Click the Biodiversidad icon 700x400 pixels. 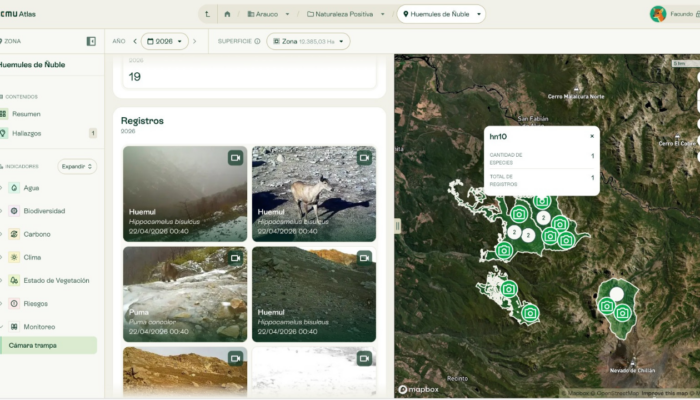tap(14, 211)
